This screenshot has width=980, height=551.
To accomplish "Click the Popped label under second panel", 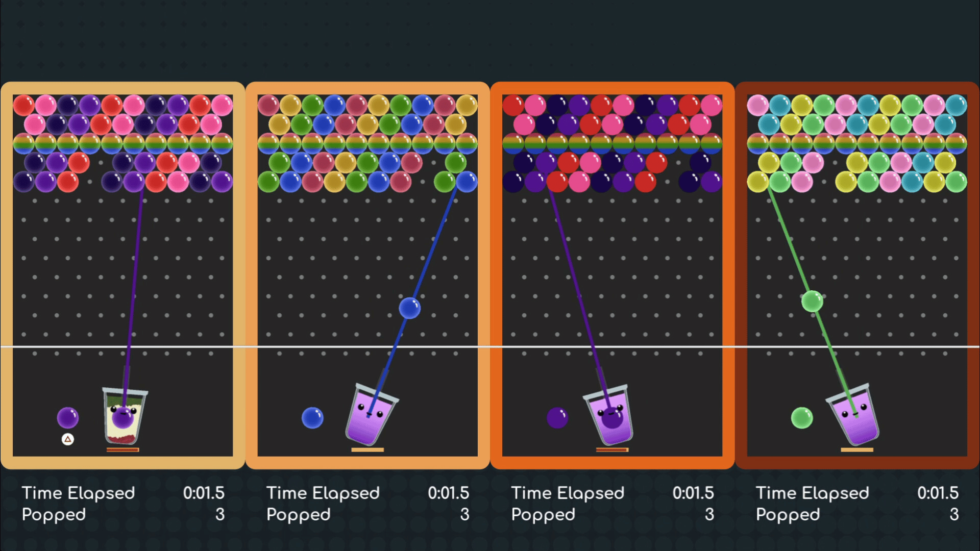I will tap(298, 514).
